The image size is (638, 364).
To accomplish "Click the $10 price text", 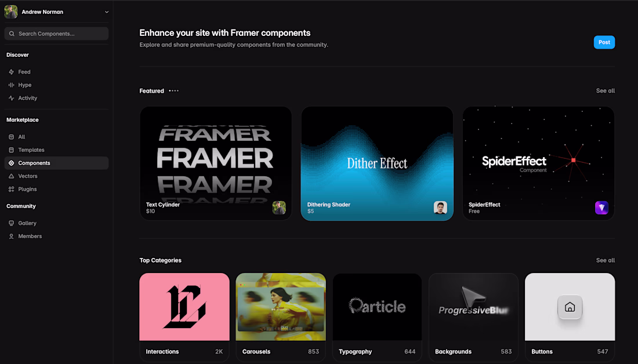I will pyautogui.click(x=151, y=211).
